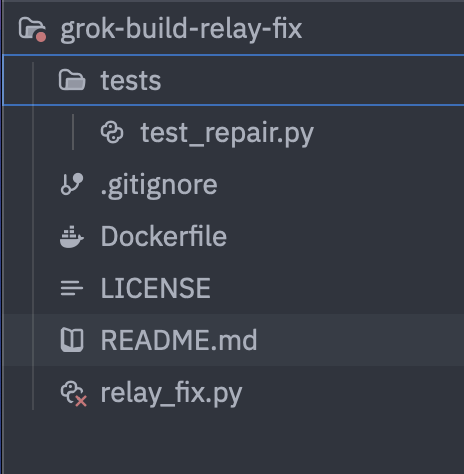Click the text-lines icon beside LICENSE
Image resolution: width=464 pixels, height=474 pixels.
72,288
